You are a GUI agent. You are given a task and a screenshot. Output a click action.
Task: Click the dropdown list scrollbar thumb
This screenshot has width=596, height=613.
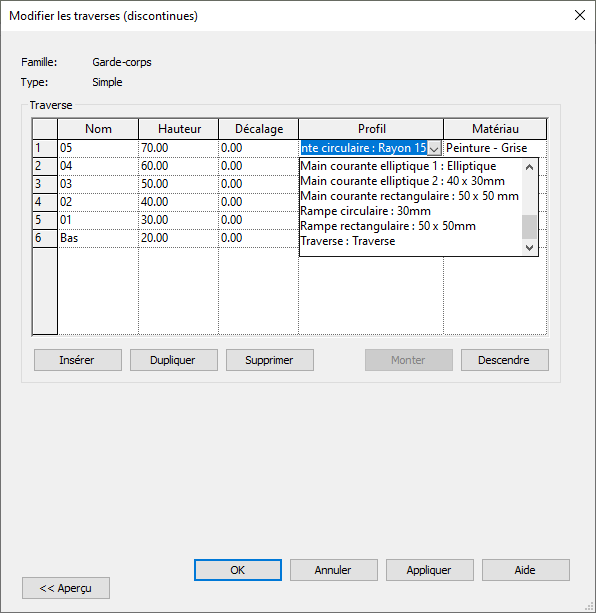click(x=530, y=227)
